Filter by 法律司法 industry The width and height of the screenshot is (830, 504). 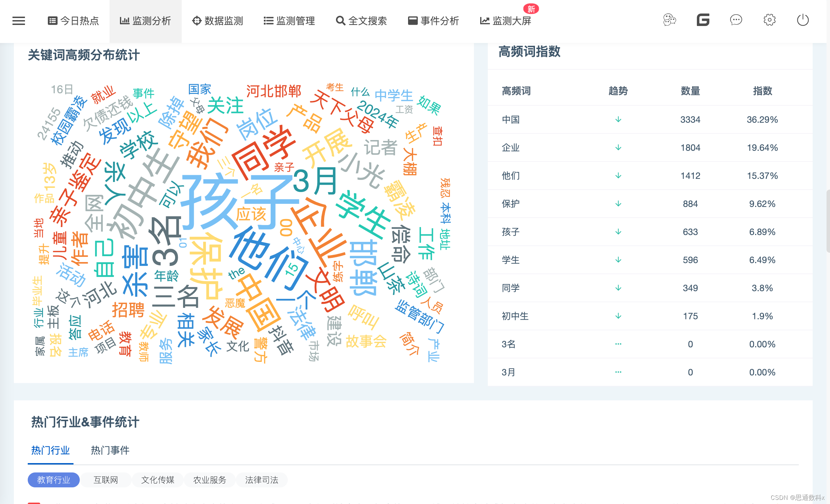point(262,480)
